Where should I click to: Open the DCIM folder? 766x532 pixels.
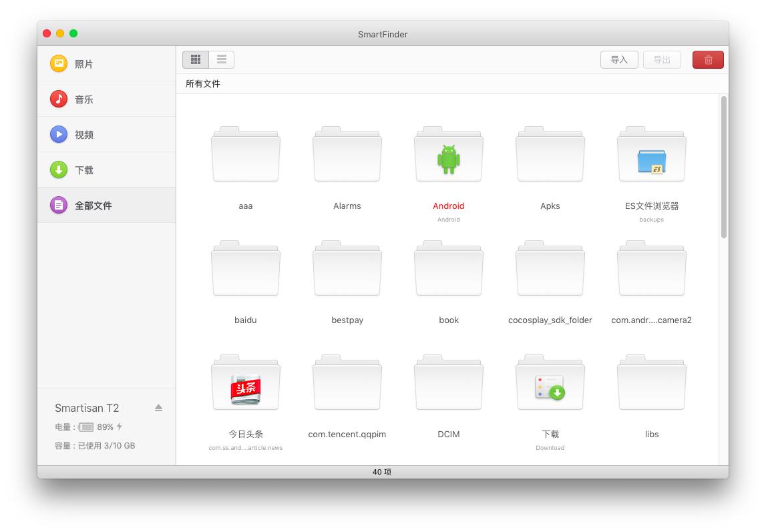(x=449, y=384)
